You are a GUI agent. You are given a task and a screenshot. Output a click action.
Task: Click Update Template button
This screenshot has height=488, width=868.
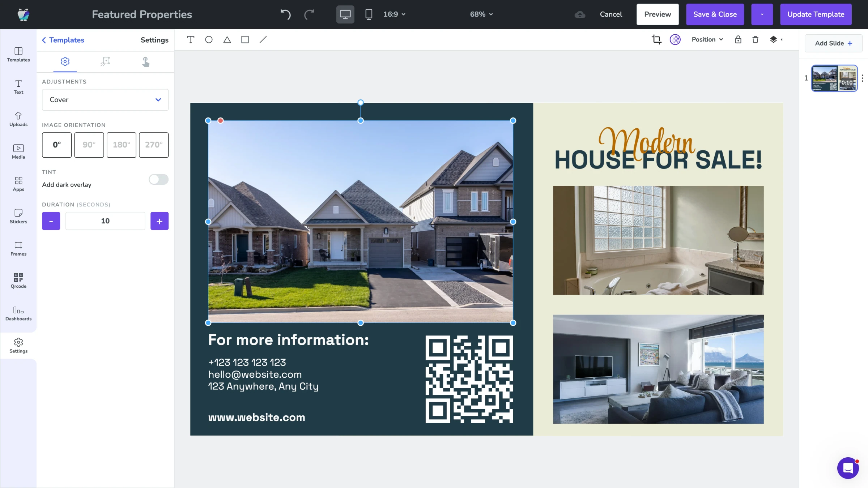pos(816,14)
